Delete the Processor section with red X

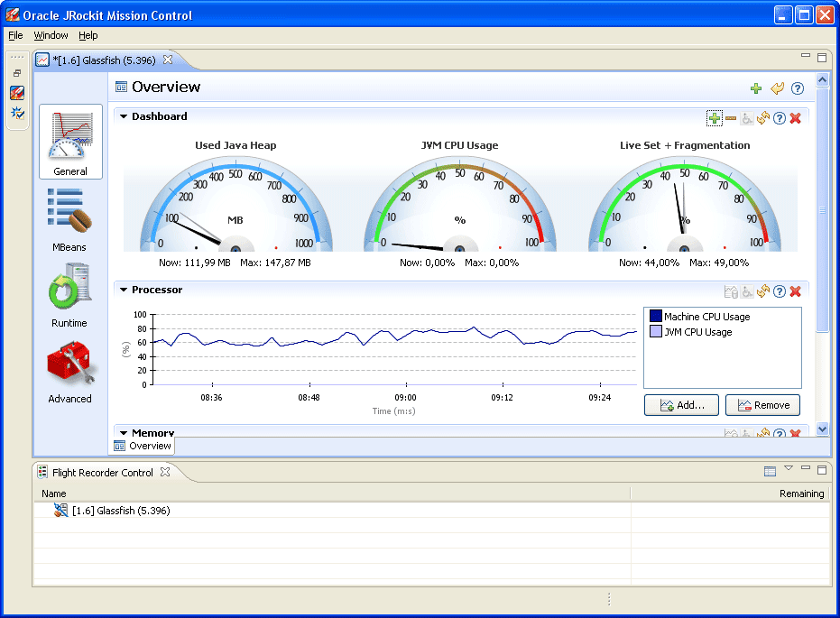tap(796, 291)
